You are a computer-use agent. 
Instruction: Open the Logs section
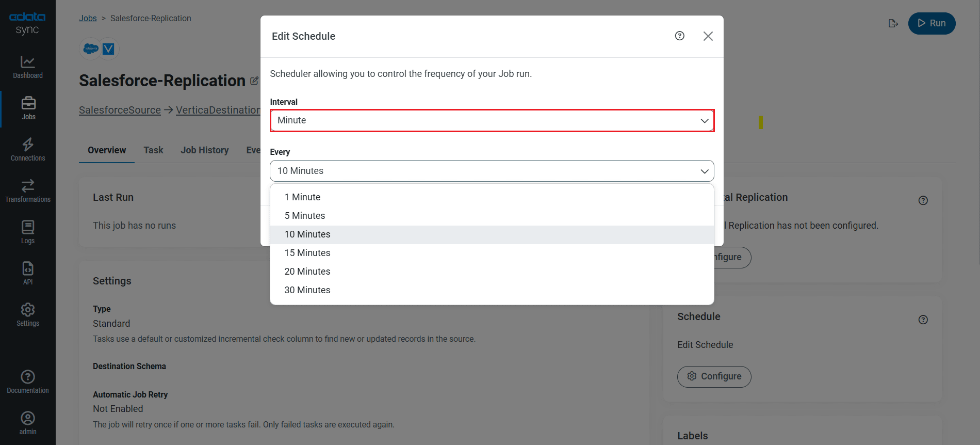tap(28, 232)
